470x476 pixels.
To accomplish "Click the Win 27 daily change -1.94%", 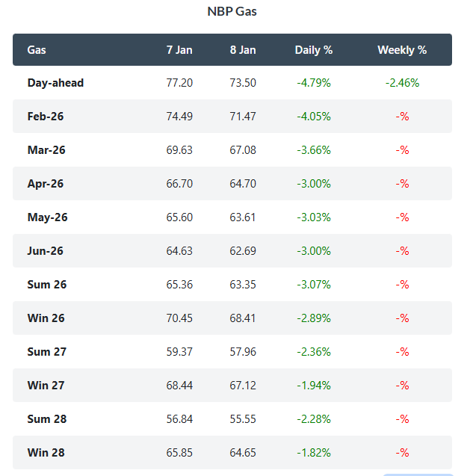I will (x=314, y=386).
